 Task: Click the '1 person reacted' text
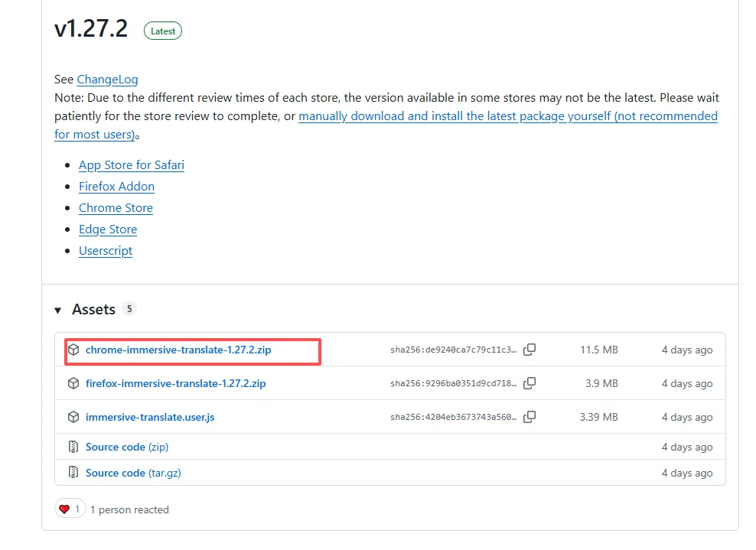[129, 510]
